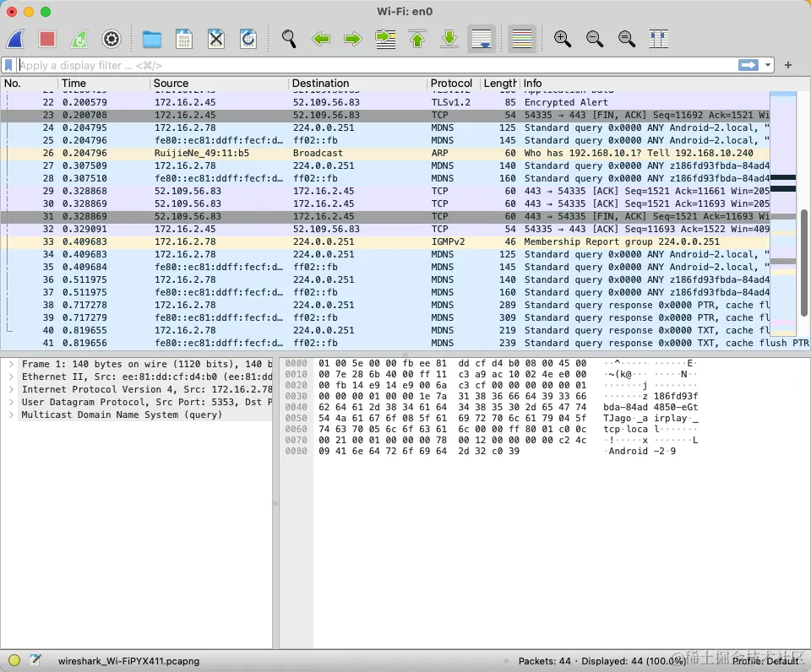Expand the Ethernet II tree node
The height and width of the screenshot is (672, 811).
pos(11,377)
